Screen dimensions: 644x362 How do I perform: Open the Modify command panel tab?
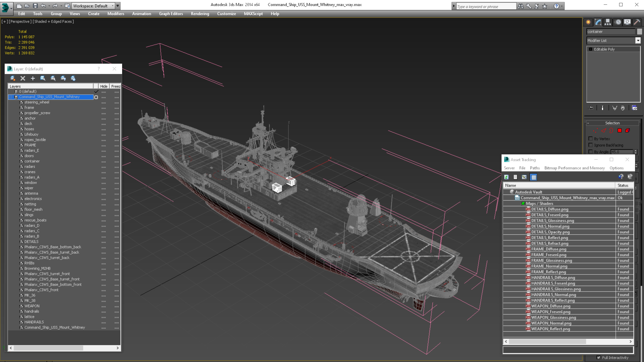(x=598, y=22)
